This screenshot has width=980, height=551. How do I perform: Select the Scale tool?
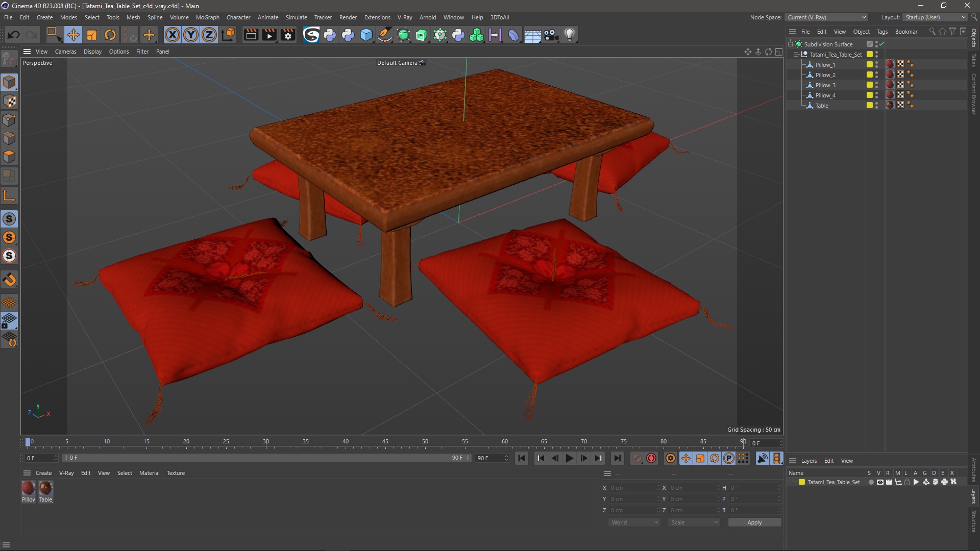(92, 35)
